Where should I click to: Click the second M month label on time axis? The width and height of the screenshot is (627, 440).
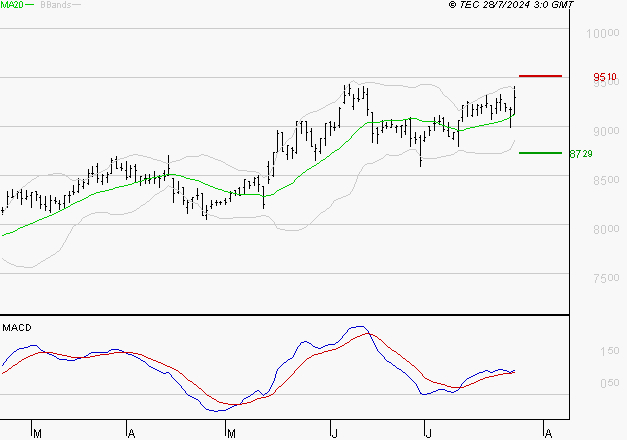tap(231, 434)
